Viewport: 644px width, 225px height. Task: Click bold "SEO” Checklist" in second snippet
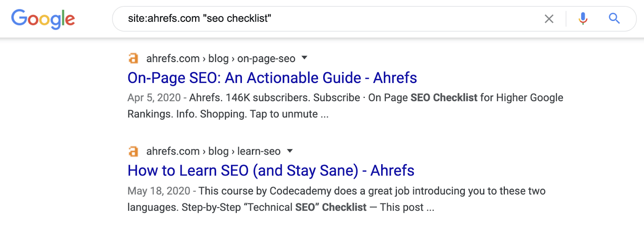coord(331,207)
